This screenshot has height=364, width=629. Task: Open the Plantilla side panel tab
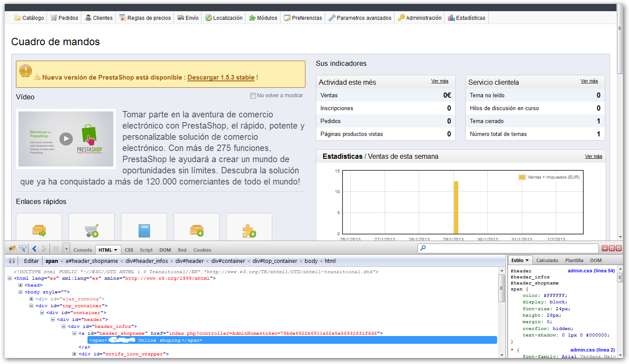(574, 260)
